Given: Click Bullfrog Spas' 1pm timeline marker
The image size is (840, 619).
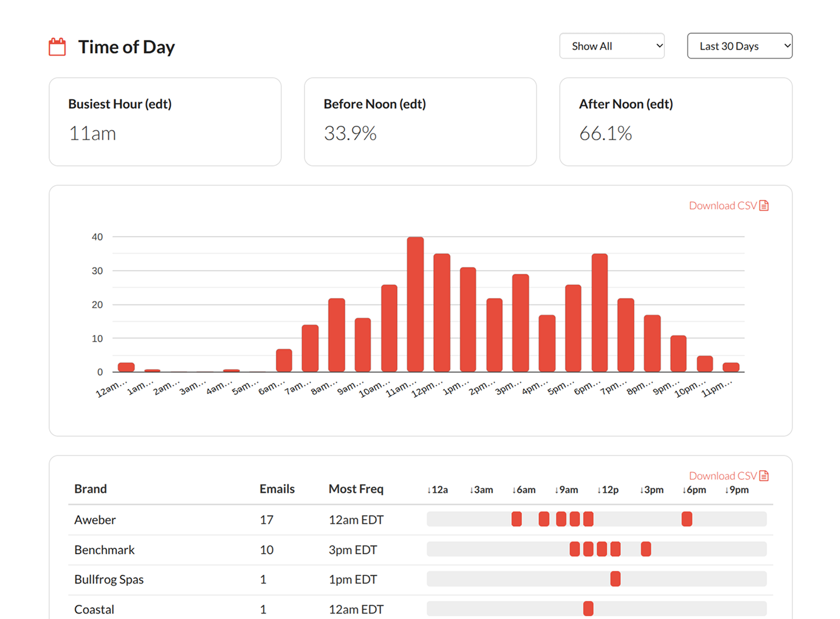Looking at the screenshot, I should coord(615,579).
